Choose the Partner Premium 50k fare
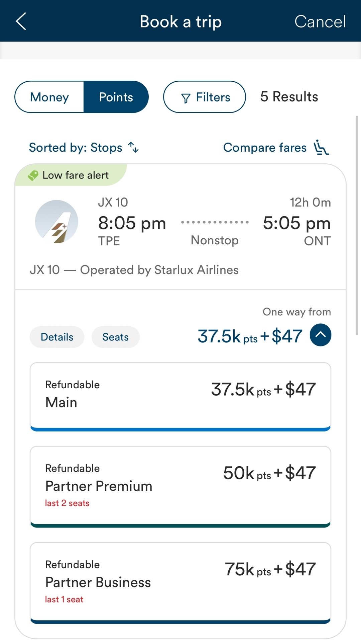 click(180, 486)
